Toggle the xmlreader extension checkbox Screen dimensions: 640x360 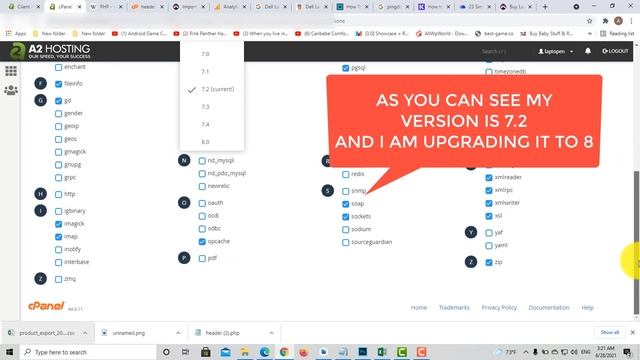(489, 178)
